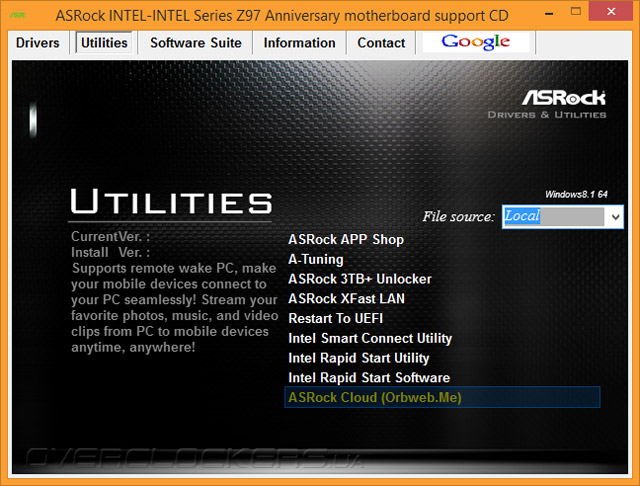Click the ASRock Drivers & Utilities logo

pyautogui.click(x=547, y=104)
